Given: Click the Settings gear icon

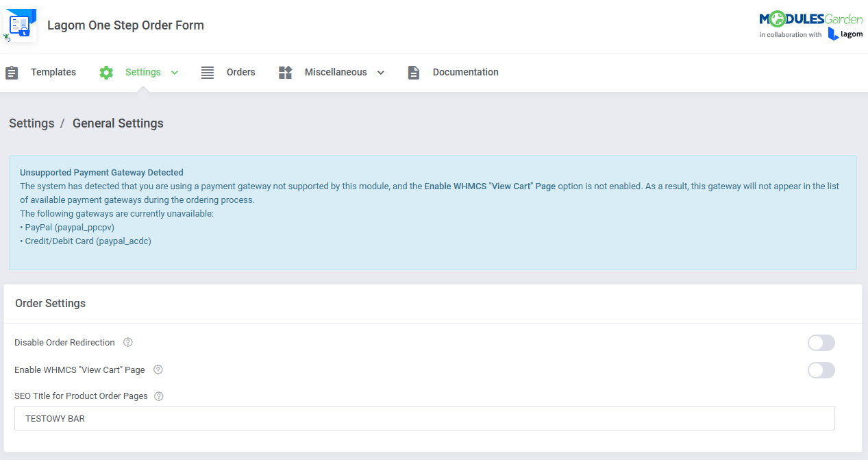Looking at the screenshot, I should [106, 73].
